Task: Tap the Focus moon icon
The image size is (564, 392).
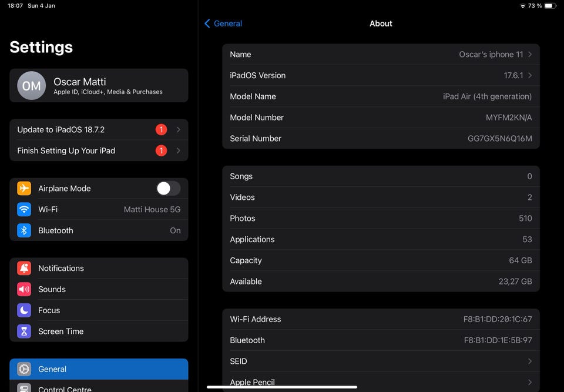Action: coord(24,310)
